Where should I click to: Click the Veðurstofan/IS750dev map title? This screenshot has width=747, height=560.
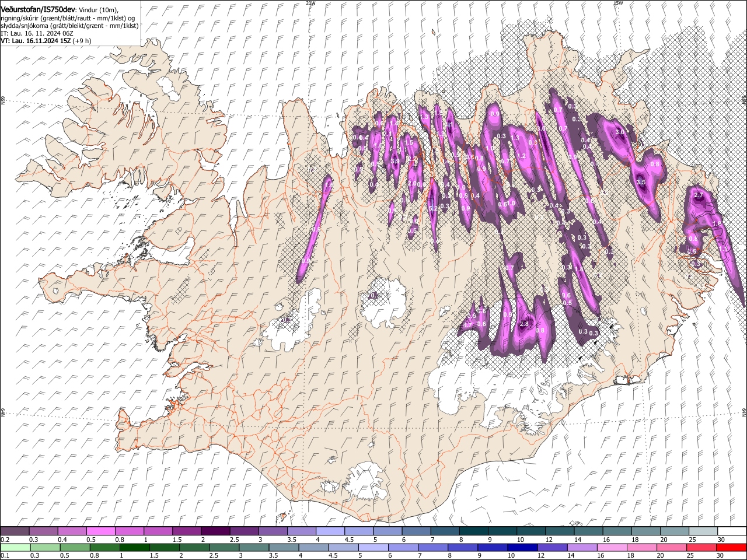pos(38,9)
